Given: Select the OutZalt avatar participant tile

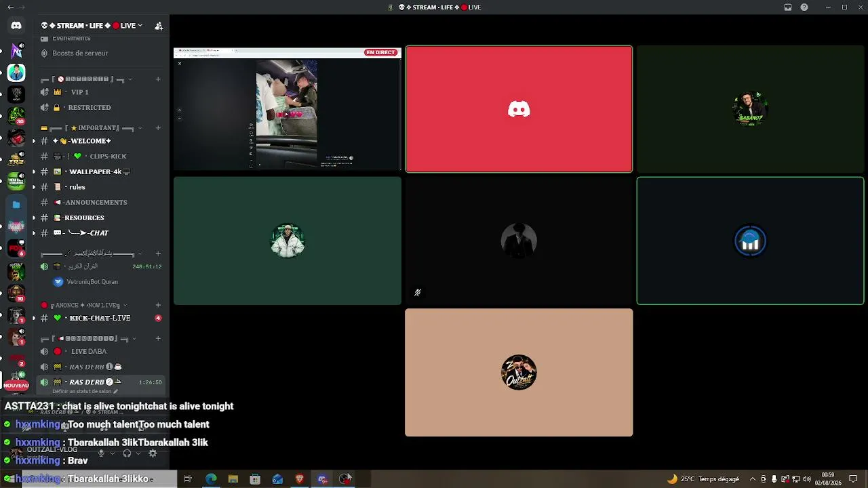Looking at the screenshot, I should [x=519, y=372].
